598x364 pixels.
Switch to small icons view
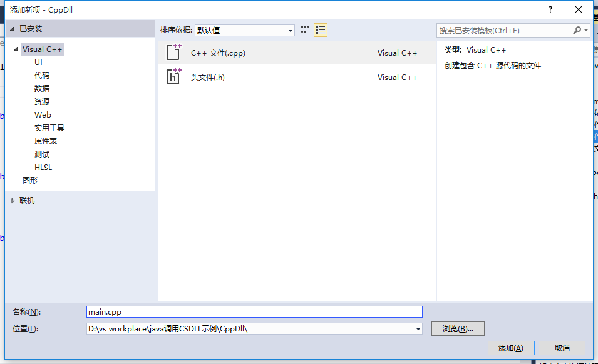(305, 30)
